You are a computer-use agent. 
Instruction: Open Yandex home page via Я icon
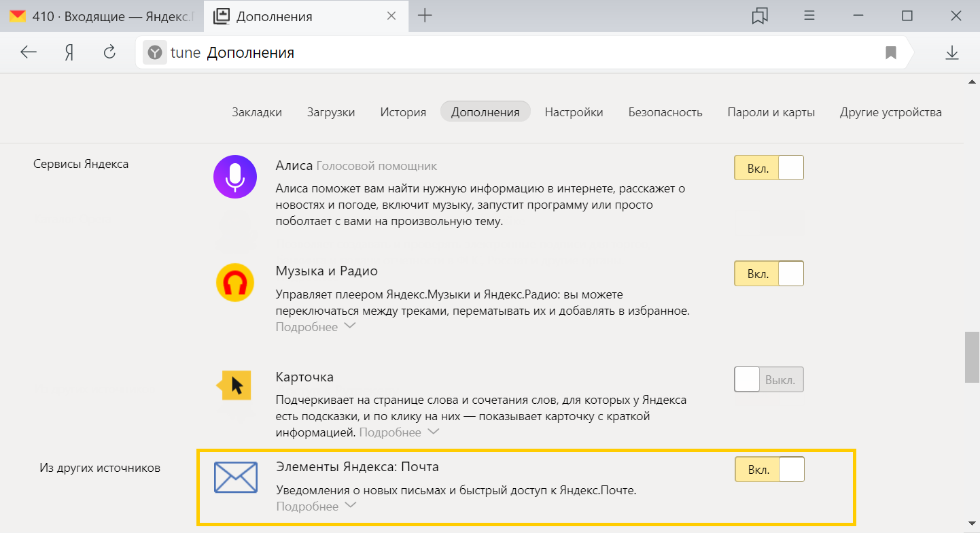pyautogui.click(x=69, y=52)
